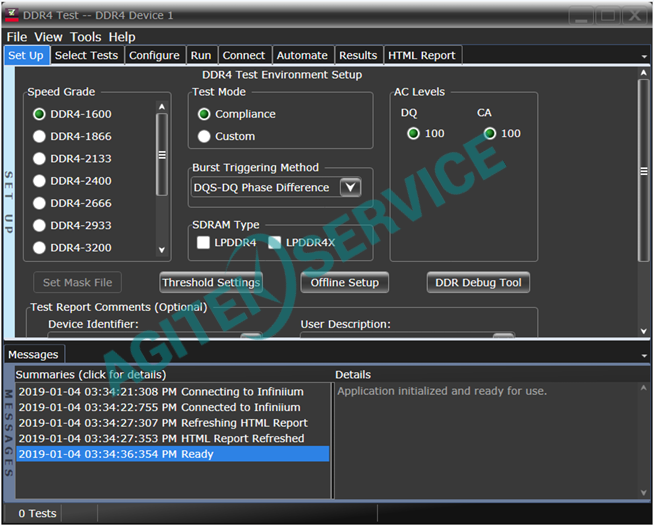Image resolution: width=654 pixels, height=525 pixels.
Task: Maximize the DDR4 Test window
Action: point(608,15)
